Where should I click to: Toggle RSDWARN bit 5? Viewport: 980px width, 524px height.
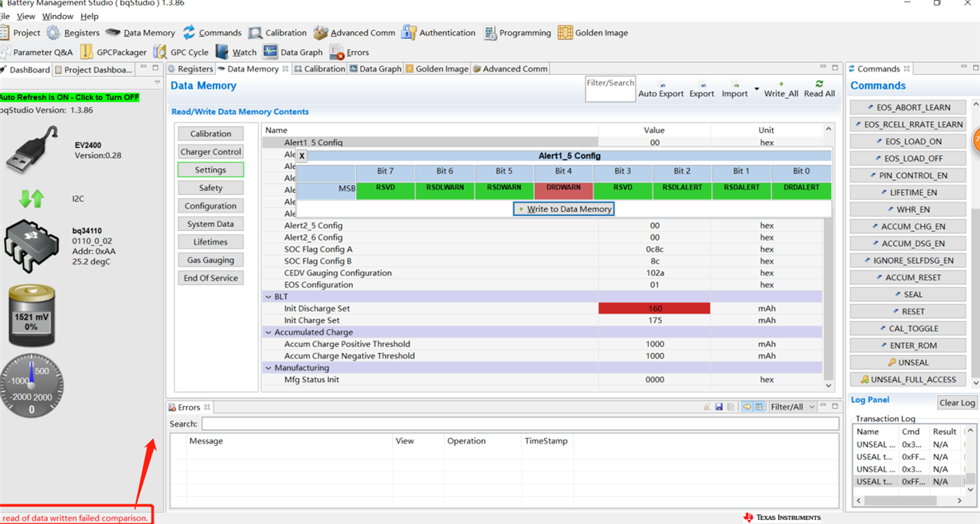(x=504, y=191)
